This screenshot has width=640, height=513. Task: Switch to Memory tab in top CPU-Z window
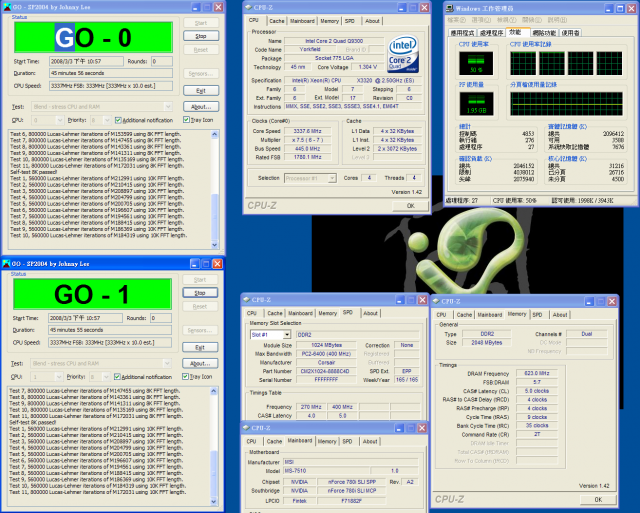(329, 21)
